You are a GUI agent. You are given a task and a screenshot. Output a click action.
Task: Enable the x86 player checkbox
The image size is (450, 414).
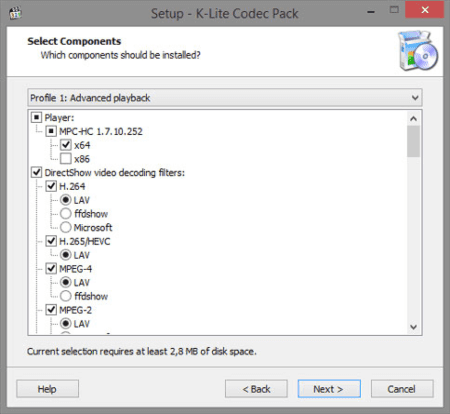tap(66, 159)
